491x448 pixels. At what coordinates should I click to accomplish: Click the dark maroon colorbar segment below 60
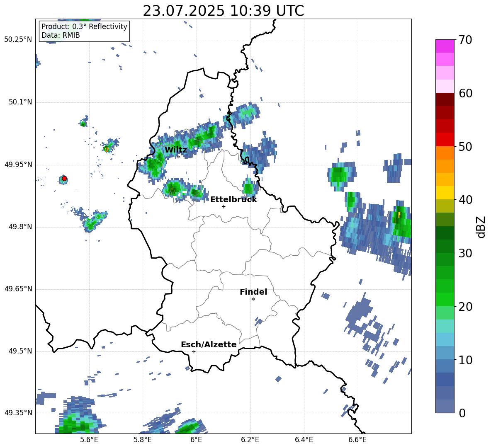445,99
